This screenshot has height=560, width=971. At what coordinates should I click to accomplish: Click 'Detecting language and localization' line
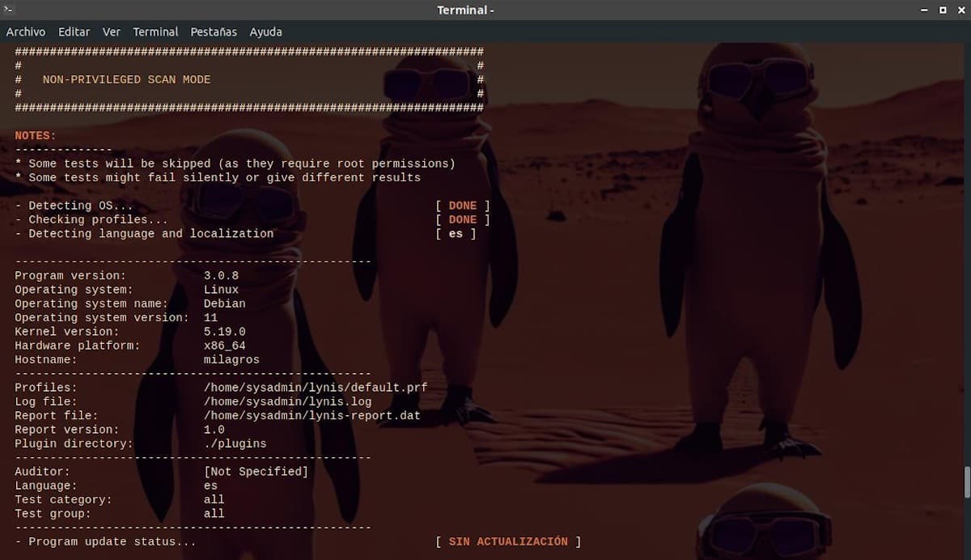click(x=144, y=233)
